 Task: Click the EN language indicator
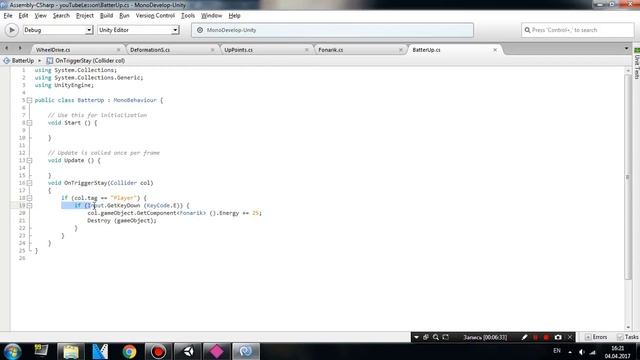(x=557, y=351)
